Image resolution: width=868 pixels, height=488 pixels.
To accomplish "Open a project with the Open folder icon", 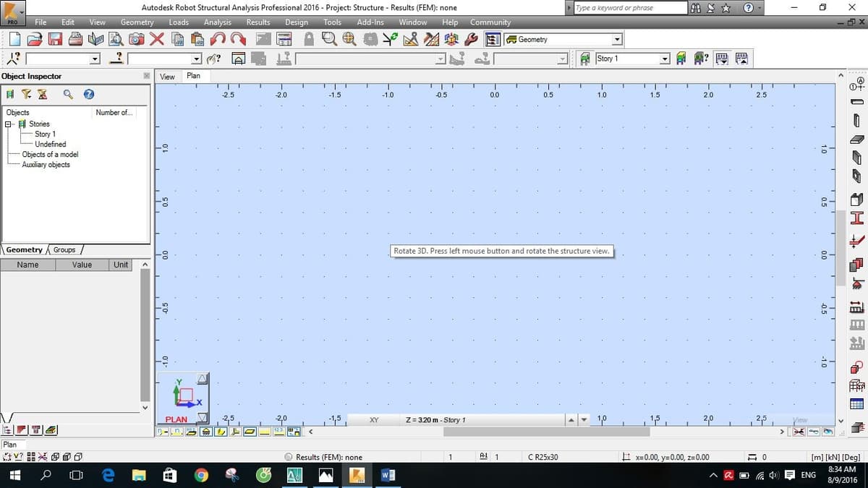I will tap(35, 40).
